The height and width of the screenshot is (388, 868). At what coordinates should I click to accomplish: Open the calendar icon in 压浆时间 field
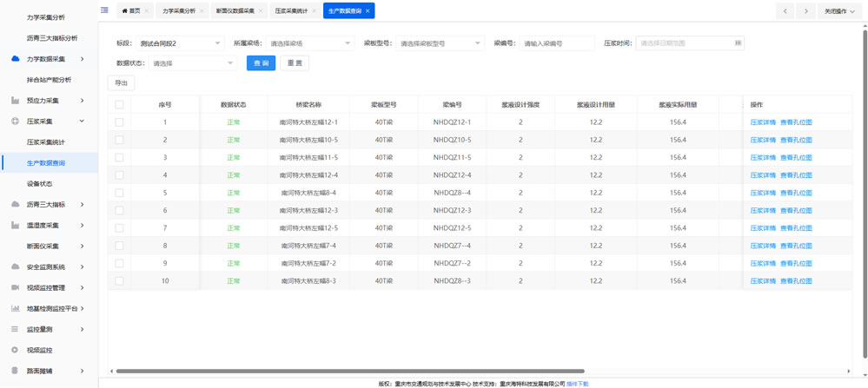point(738,43)
